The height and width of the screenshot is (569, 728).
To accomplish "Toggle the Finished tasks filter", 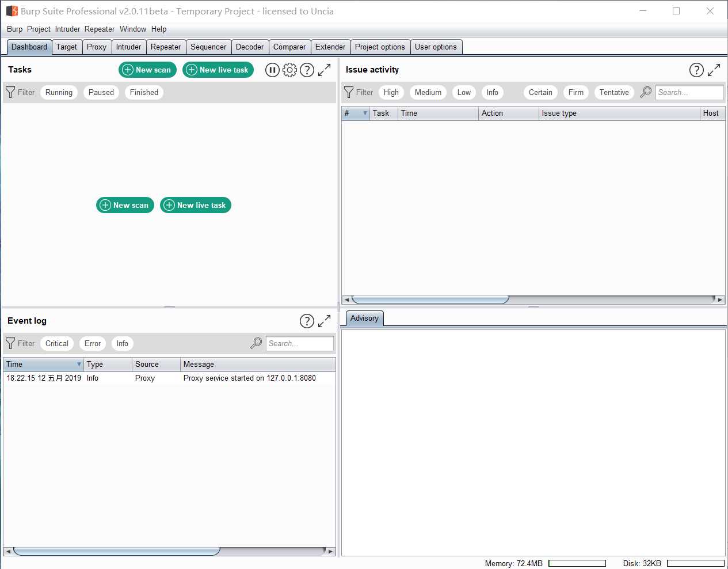I will 144,92.
